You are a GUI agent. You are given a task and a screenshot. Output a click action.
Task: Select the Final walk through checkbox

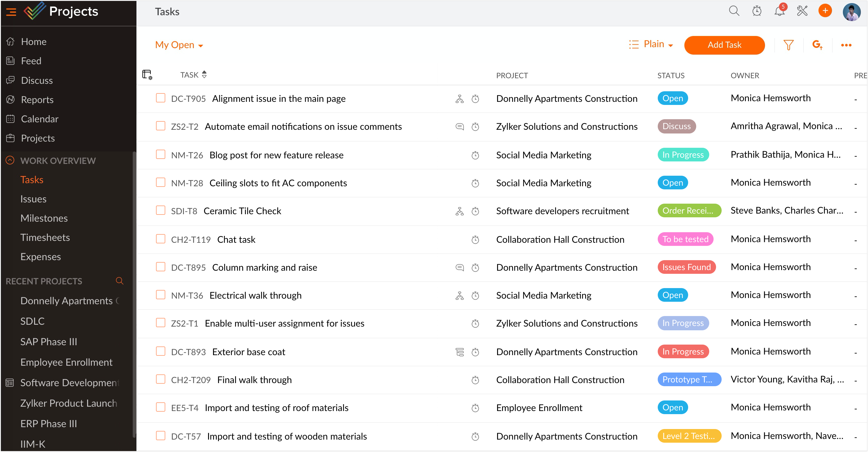point(160,379)
